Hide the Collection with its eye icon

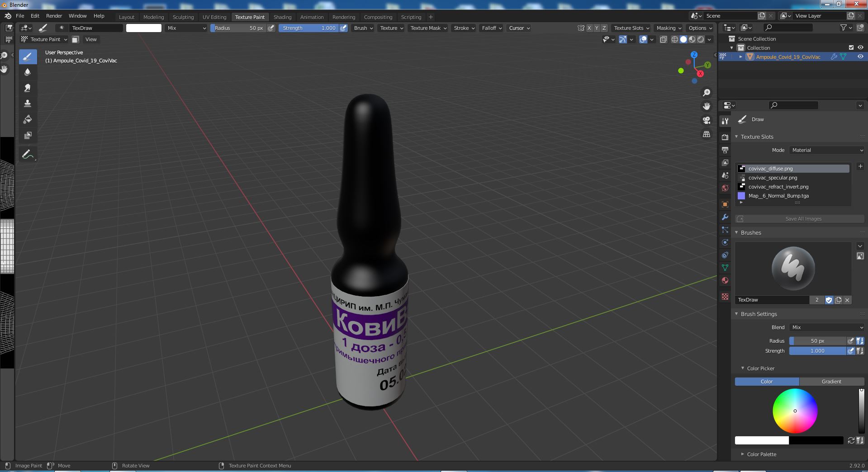coord(860,47)
